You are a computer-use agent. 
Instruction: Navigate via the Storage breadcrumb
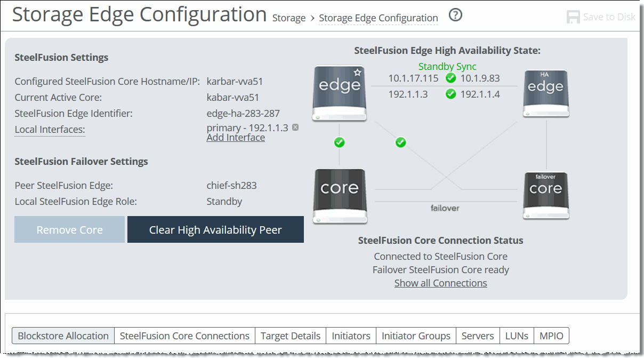coord(288,18)
